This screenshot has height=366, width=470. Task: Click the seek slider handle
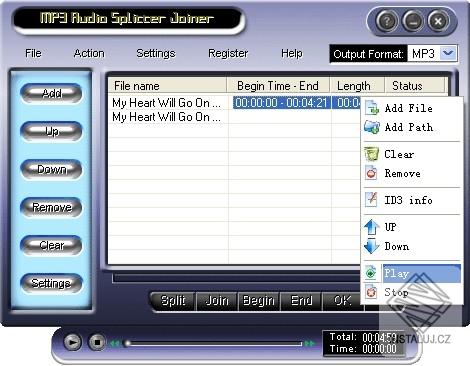coord(127,343)
